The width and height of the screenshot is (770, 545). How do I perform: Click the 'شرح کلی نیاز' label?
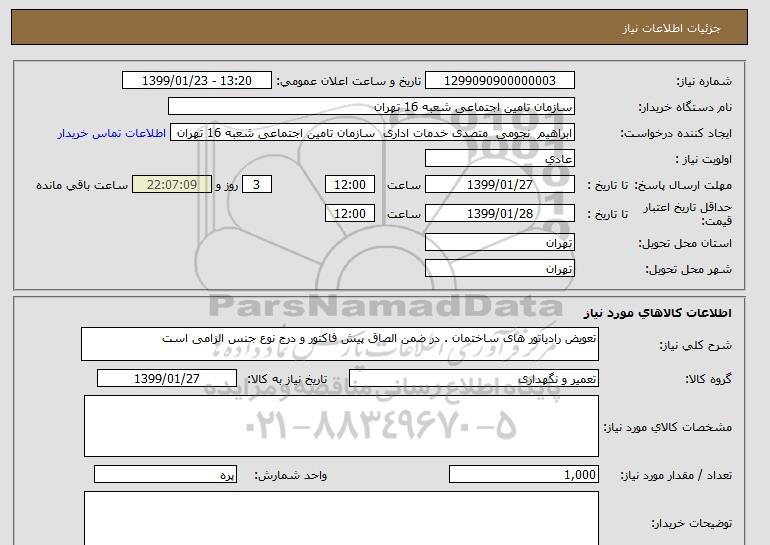click(695, 345)
